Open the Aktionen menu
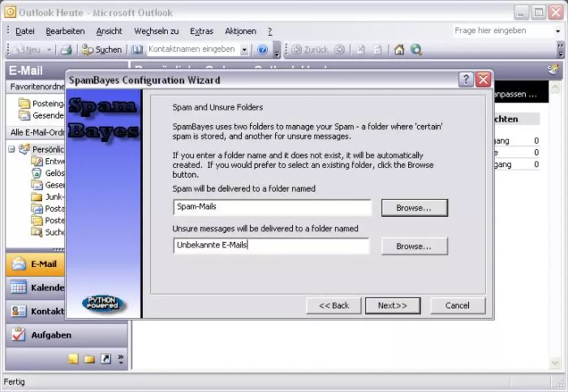This screenshot has width=568, height=392. click(241, 31)
